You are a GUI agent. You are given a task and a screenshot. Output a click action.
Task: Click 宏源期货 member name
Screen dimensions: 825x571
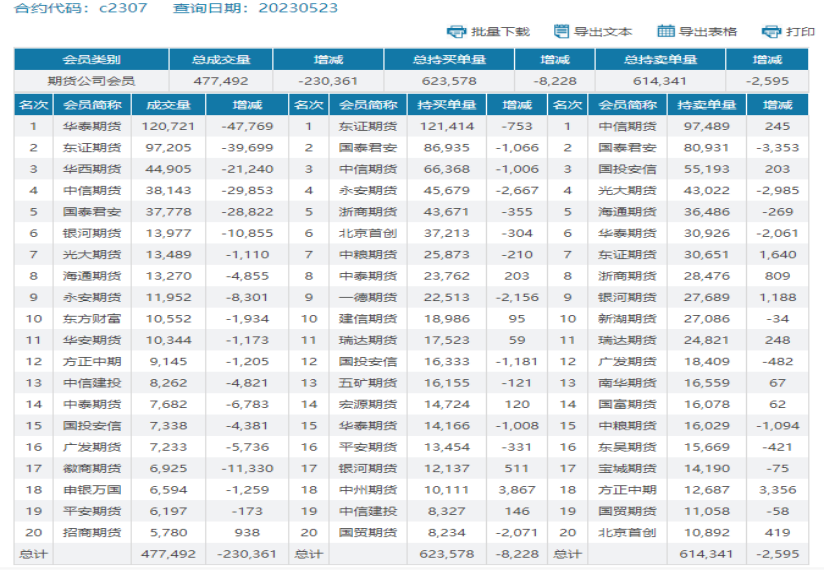pos(368,405)
